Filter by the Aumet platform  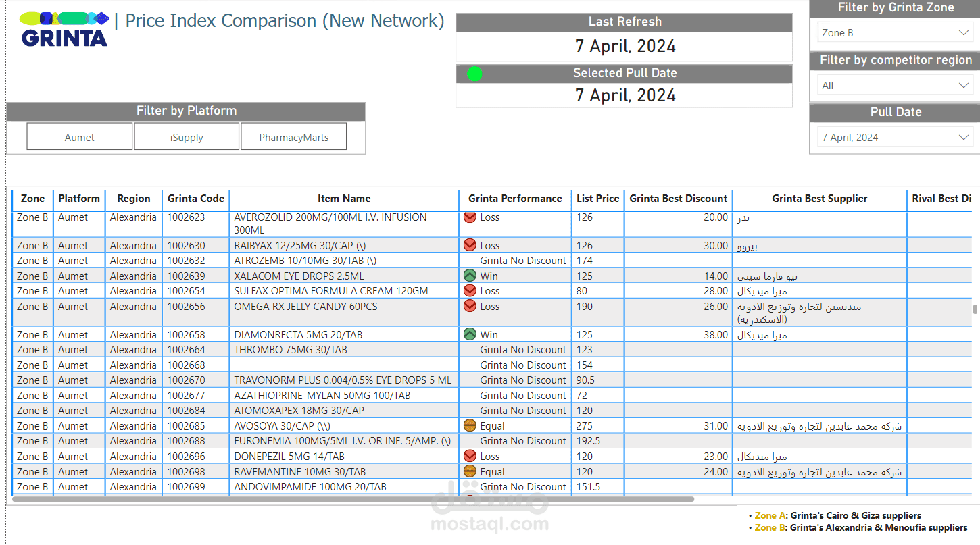pyautogui.click(x=80, y=137)
